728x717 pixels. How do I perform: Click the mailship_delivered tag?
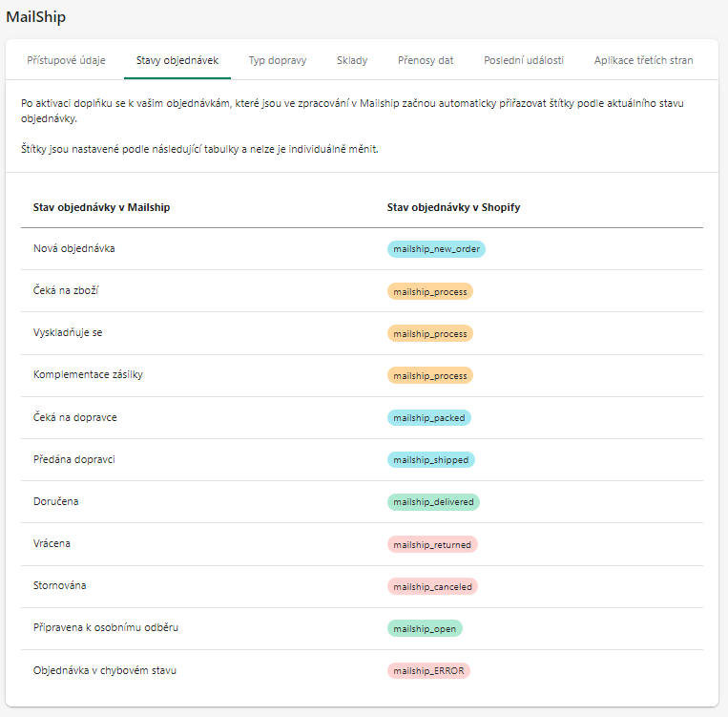[x=433, y=502]
